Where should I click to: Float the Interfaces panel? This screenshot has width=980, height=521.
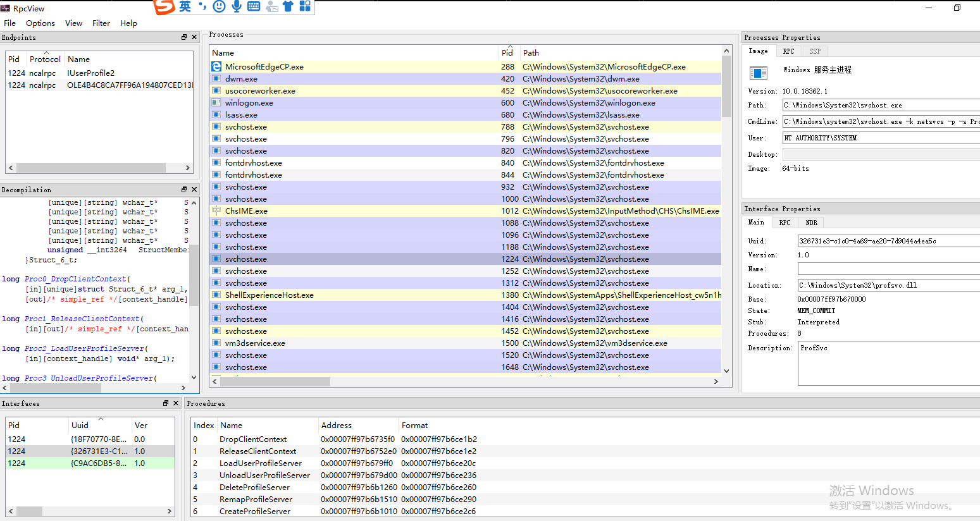tap(166, 403)
